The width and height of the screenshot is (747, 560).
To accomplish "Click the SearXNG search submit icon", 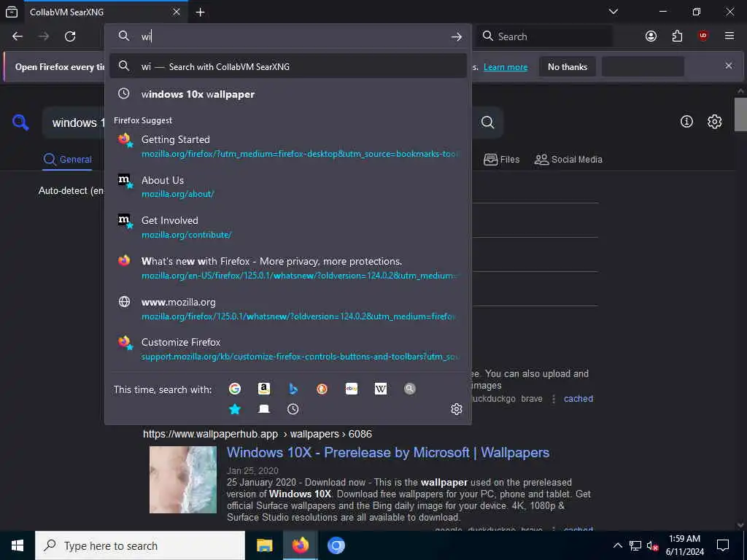I will (487, 122).
